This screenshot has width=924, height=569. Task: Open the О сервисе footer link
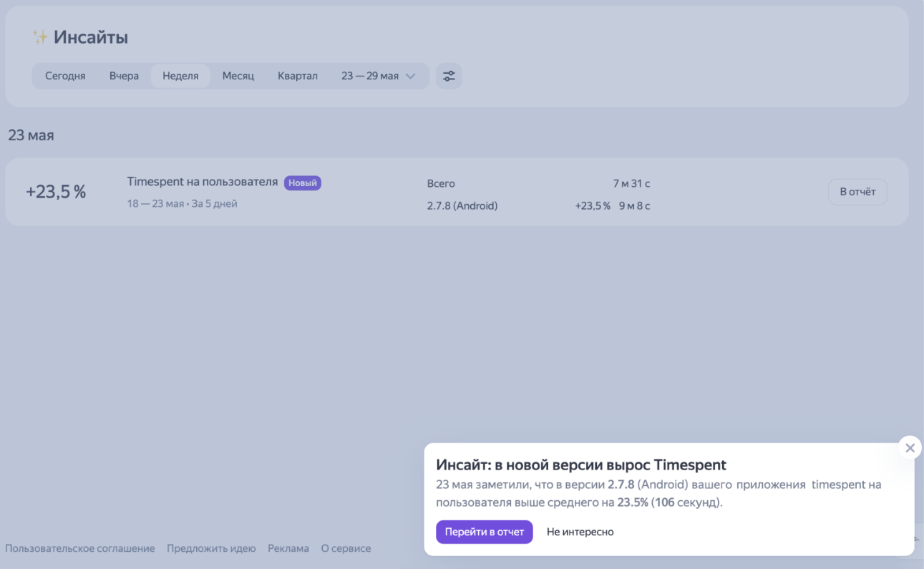click(x=346, y=548)
